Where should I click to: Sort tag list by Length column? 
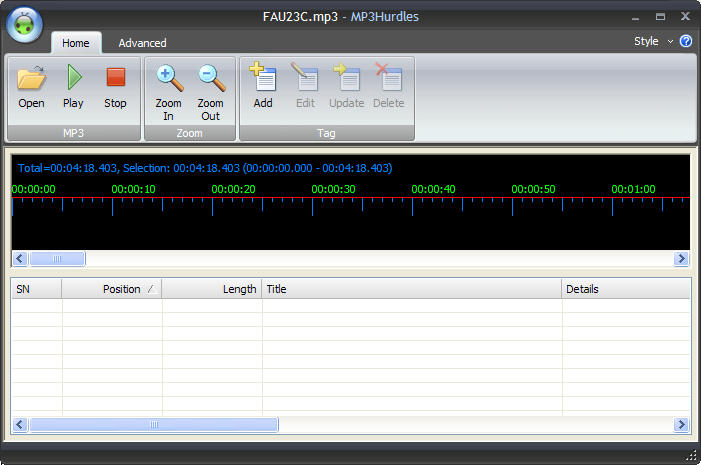211,289
